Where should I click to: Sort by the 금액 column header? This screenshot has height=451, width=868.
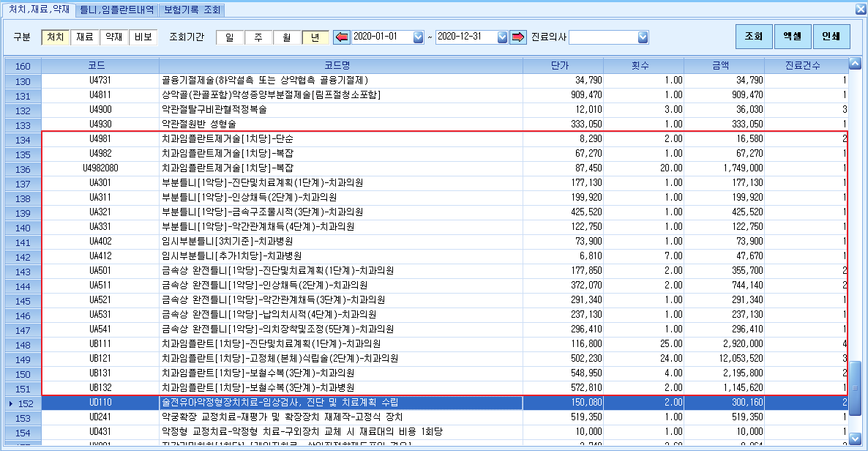pyautogui.click(x=724, y=65)
